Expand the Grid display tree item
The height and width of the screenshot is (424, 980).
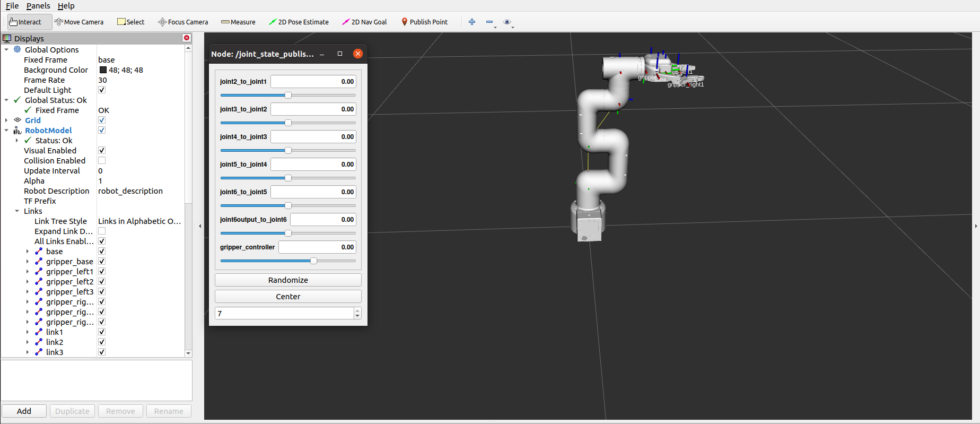coord(6,120)
